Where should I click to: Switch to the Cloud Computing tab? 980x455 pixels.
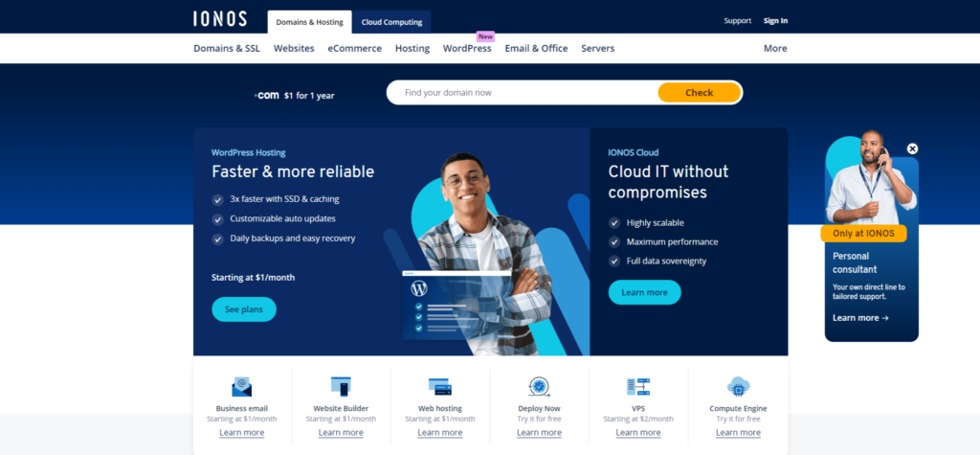tap(391, 22)
